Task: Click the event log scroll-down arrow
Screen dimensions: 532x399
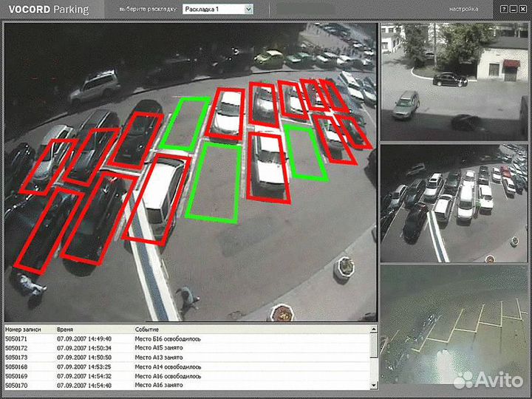Action: 373,385
